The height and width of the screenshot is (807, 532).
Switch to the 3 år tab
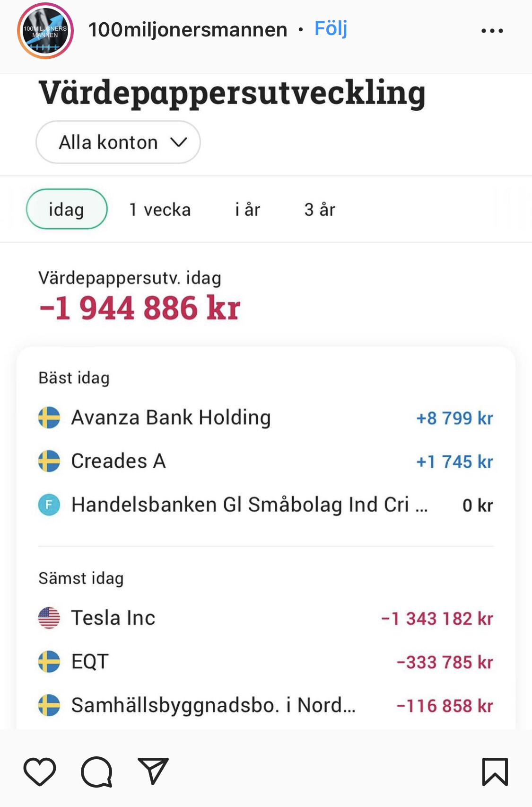pyautogui.click(x=320, y=209)
